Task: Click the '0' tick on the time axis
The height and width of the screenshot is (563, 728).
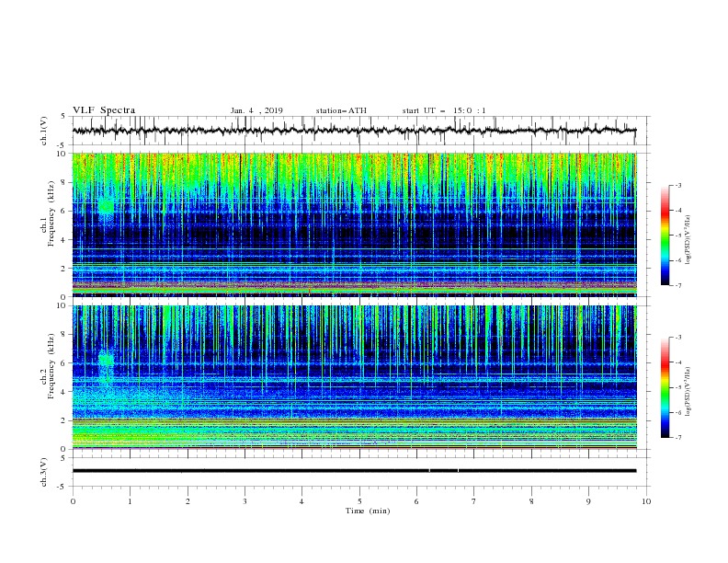Action: (x=73, y=501)
